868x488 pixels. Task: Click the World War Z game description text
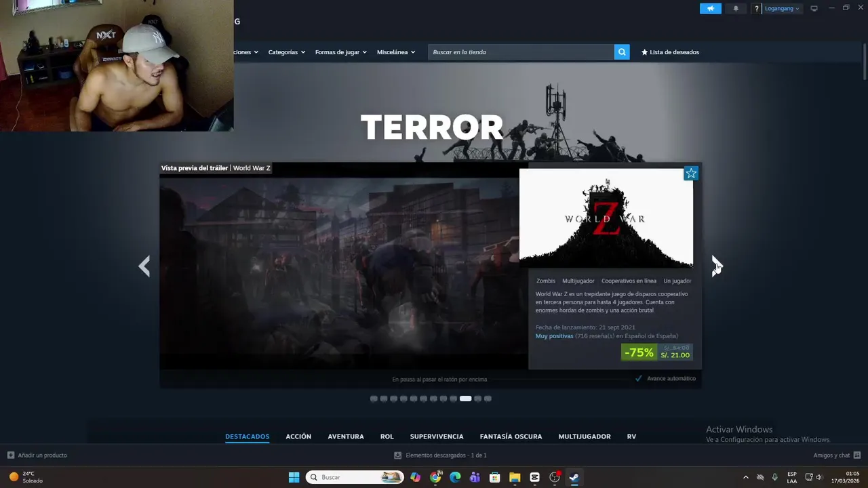[x=612, y=302]
